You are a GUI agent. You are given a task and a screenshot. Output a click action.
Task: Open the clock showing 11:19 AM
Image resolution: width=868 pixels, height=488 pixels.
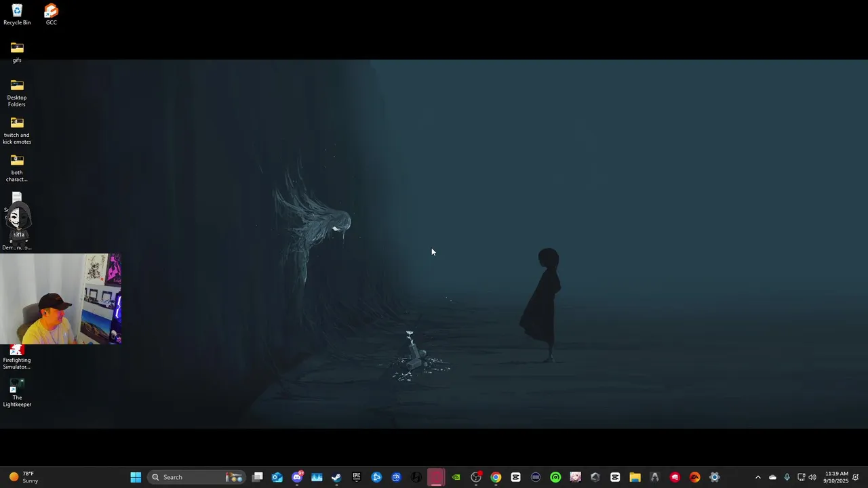tap(836, 477)
